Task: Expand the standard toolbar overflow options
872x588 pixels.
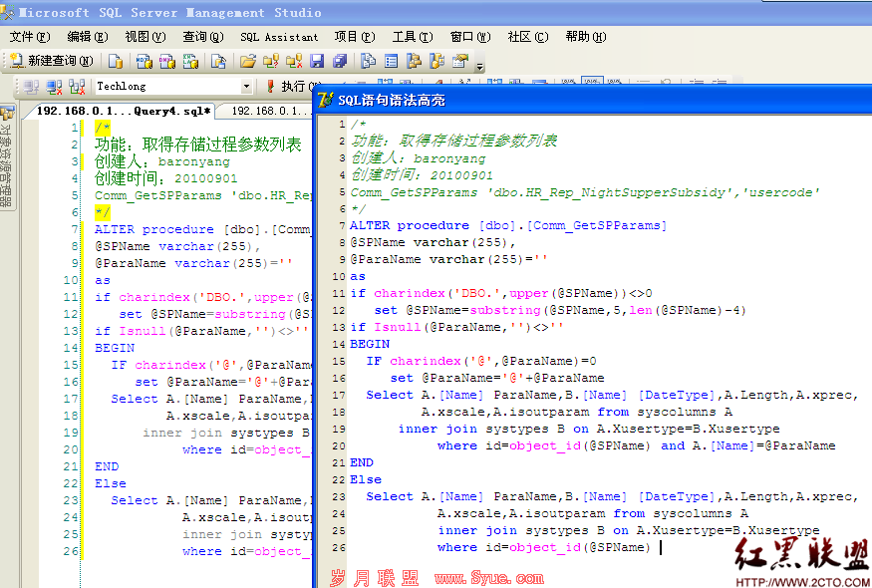Action: tap(480, 66)
